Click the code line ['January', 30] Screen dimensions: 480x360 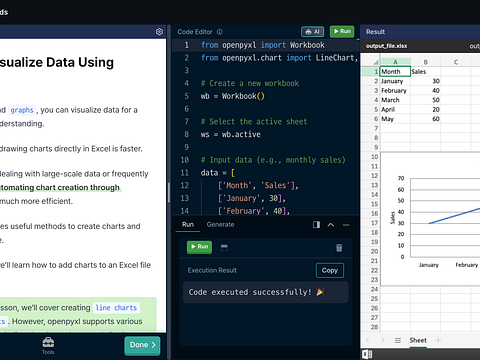click(252, 198)
